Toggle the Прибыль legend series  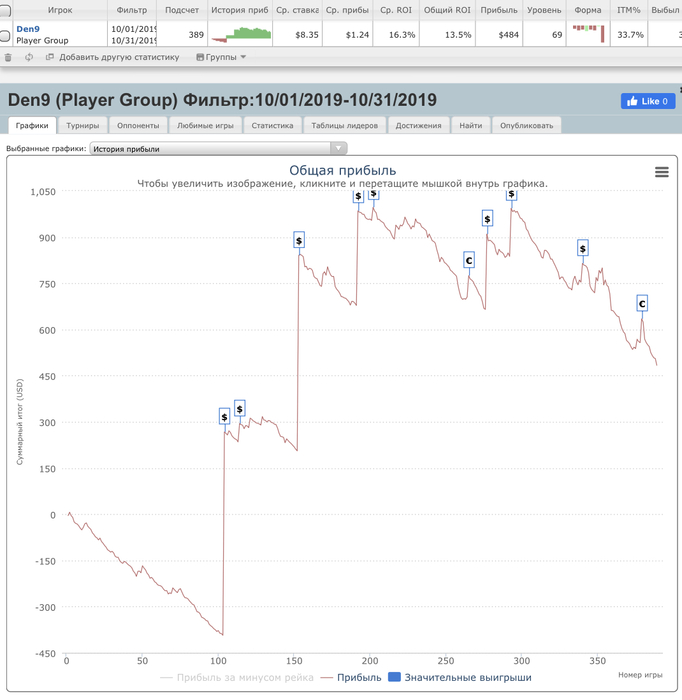pos(351,677)
